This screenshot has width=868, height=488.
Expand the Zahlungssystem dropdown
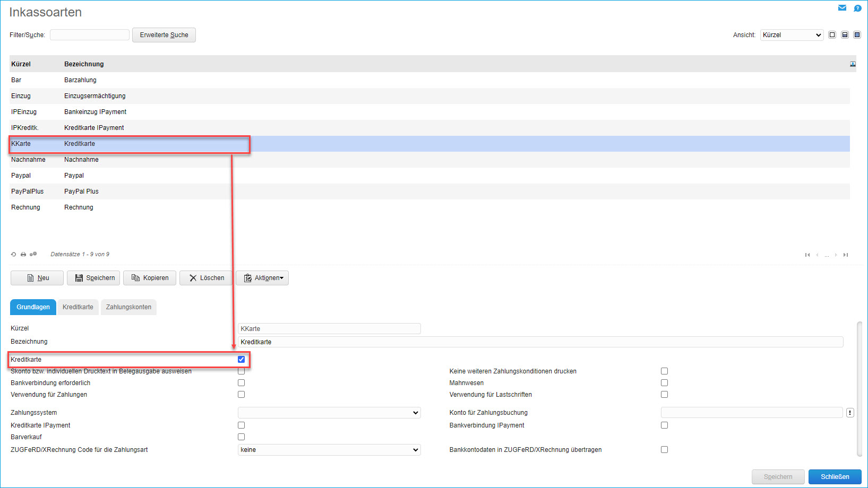coord(329,413)
